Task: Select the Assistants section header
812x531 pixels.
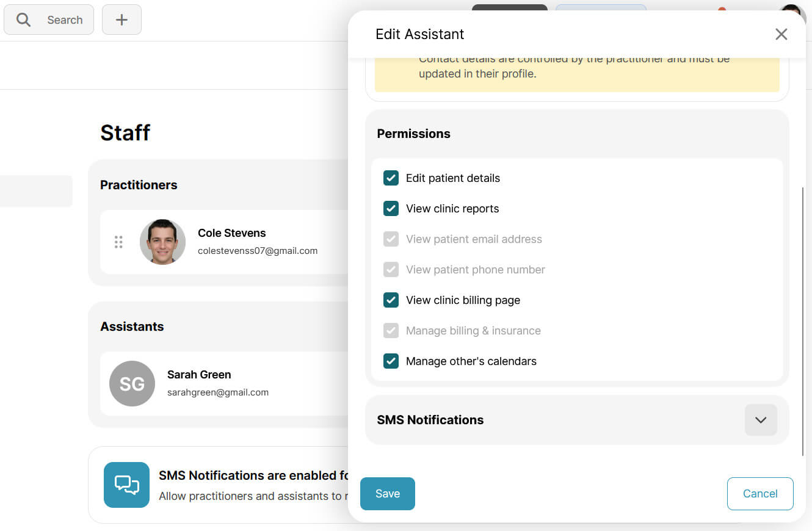Action: [132, 327]
